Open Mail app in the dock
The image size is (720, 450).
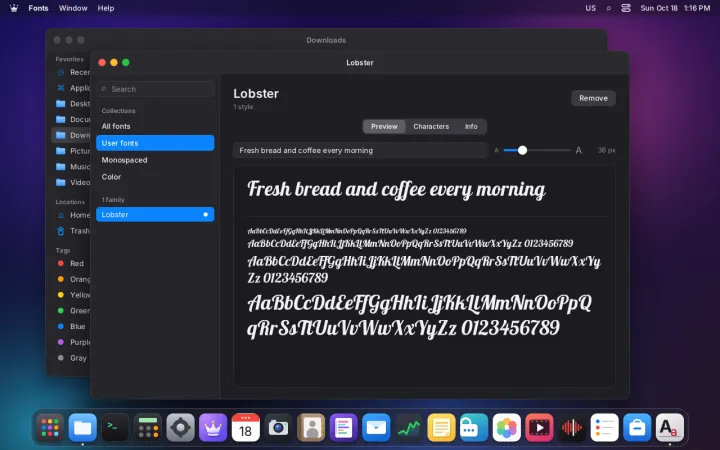pos(376,428)
